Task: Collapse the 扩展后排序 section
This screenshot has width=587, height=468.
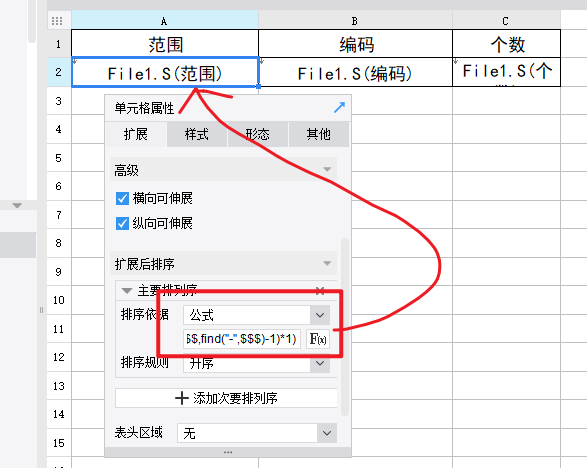Action: point(327,263)
